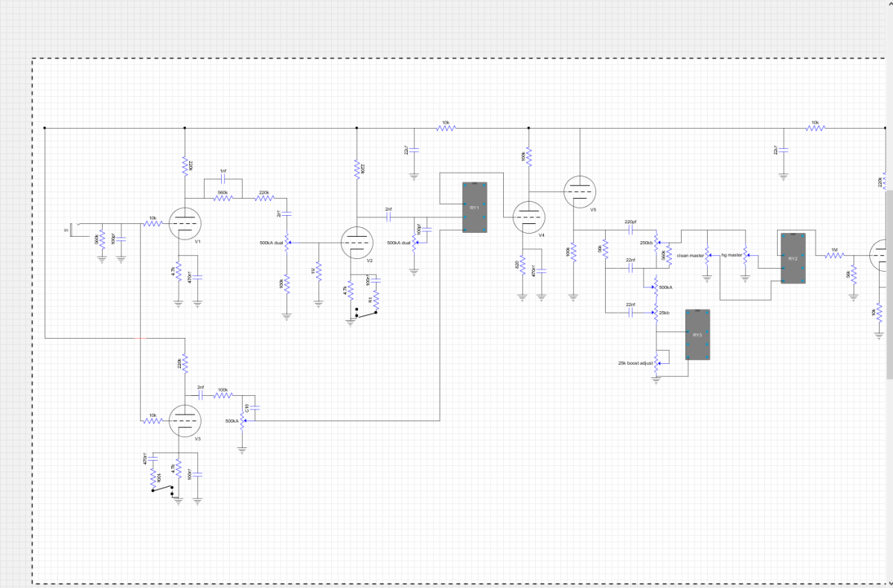Image resolution: width=893 pixels, height=588 pixels.
Task: Select the C10 capacitor near V3
Action: point(255,408)
